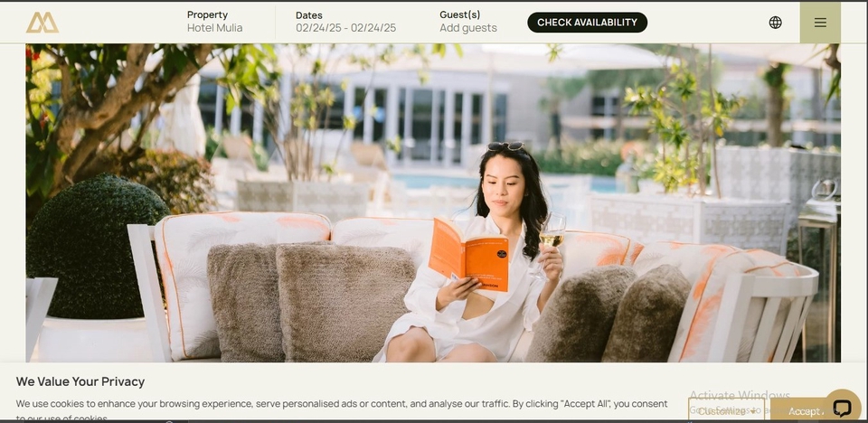Click the date range 02/24/25 - 02/24/25
Screen dimensions: 868x423
(346, 28)
